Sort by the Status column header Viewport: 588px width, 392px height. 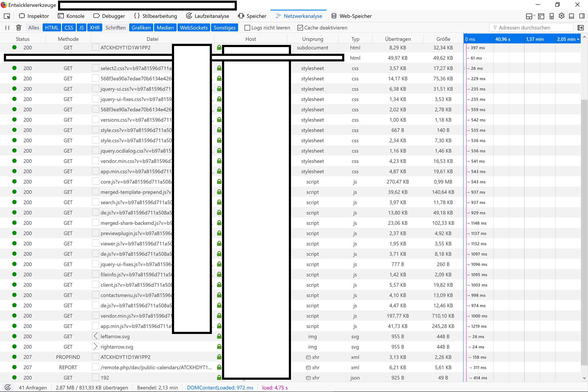coord(23,39)
